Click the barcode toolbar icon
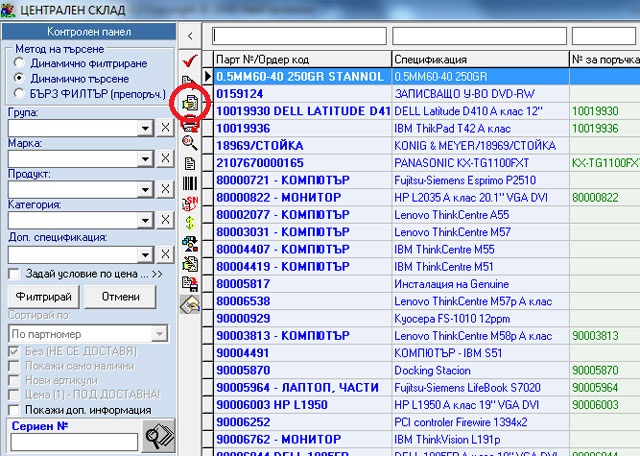Viewport: 640px width, 456px height. coord(190,184)
